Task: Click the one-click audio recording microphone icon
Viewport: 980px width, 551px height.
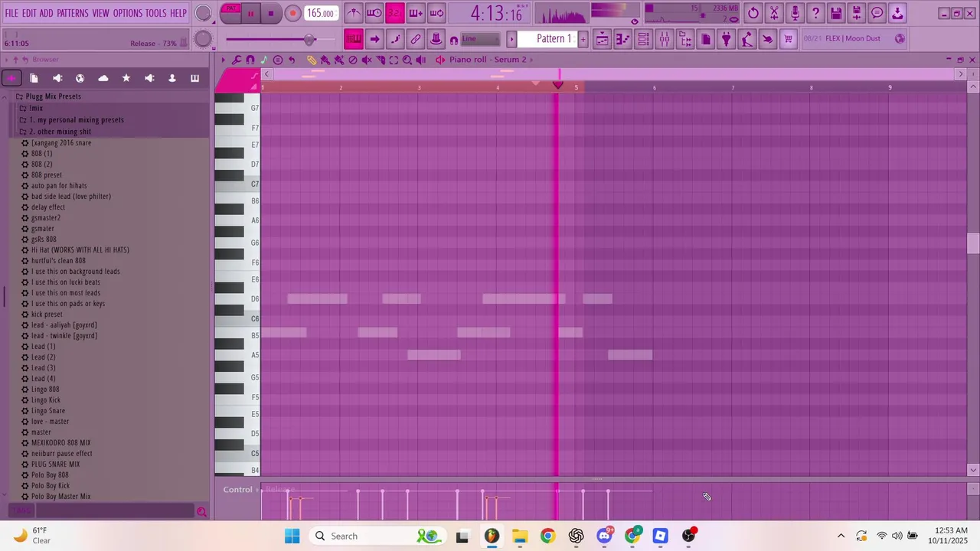Action: [x=795, y=12]
